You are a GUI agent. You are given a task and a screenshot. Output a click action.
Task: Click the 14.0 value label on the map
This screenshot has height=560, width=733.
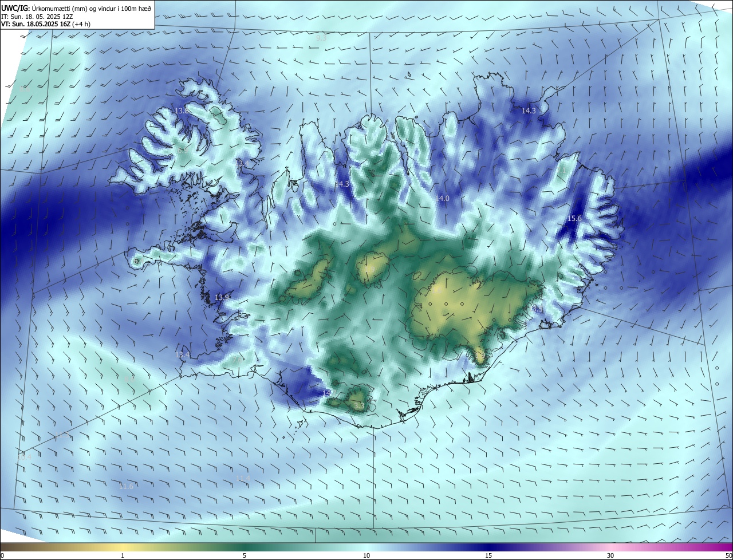point(443,198)
